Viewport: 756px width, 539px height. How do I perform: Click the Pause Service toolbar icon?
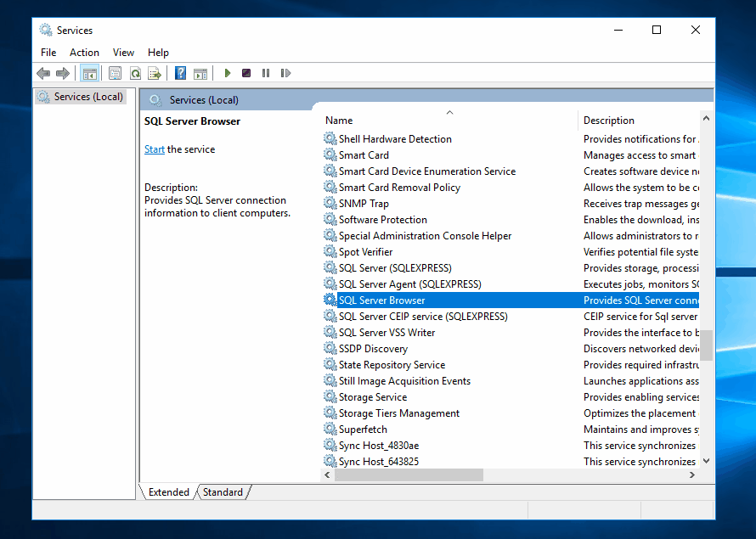266,74
